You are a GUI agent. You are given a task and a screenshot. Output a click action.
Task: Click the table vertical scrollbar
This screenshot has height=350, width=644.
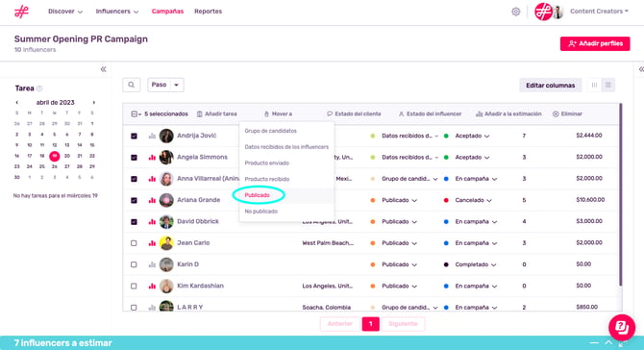tap(620, 195)
